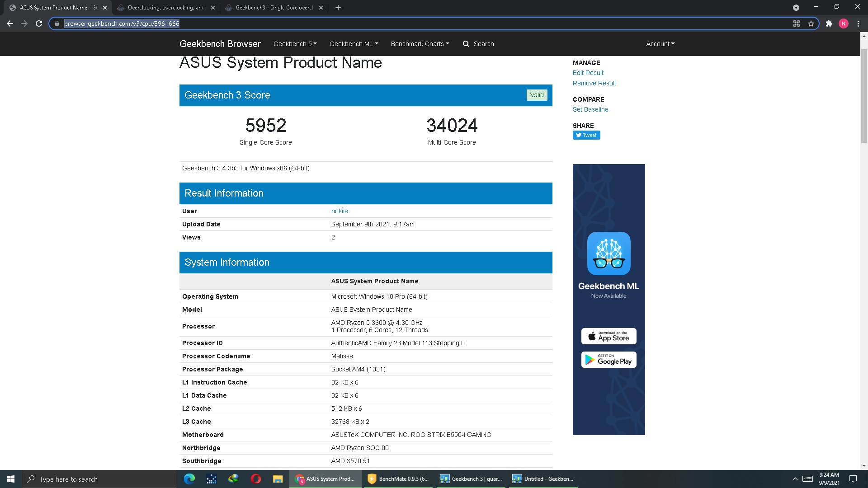The height and width of the screenshot is (488, 868).
Task: Switch to Untitled - Geekbench taskbar window
Action: pyautogui.click(x=544, y=479)
